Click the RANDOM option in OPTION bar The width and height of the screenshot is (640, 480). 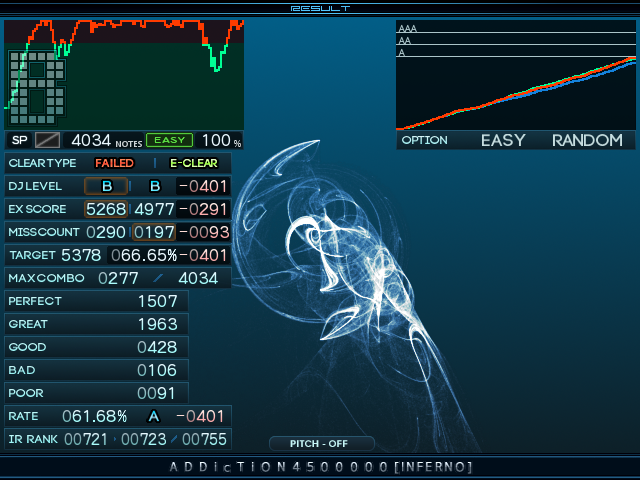[x=587, y=140]
